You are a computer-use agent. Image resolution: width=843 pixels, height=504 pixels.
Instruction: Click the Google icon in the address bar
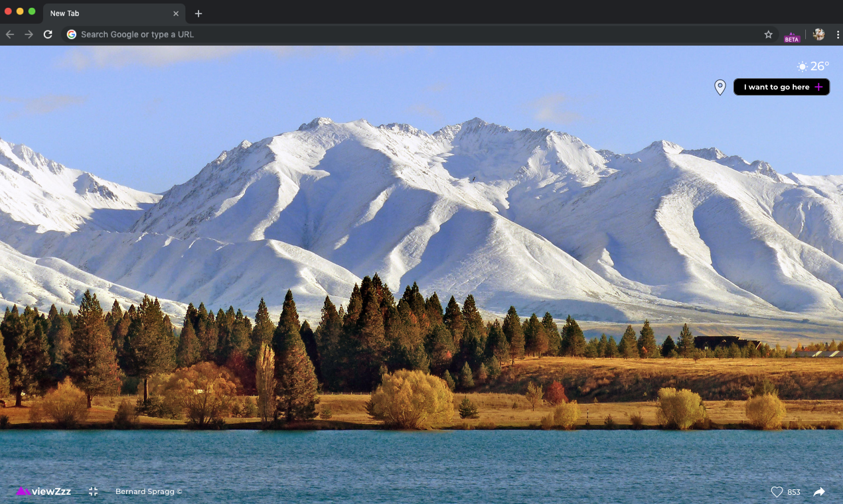tap(71, 34)
